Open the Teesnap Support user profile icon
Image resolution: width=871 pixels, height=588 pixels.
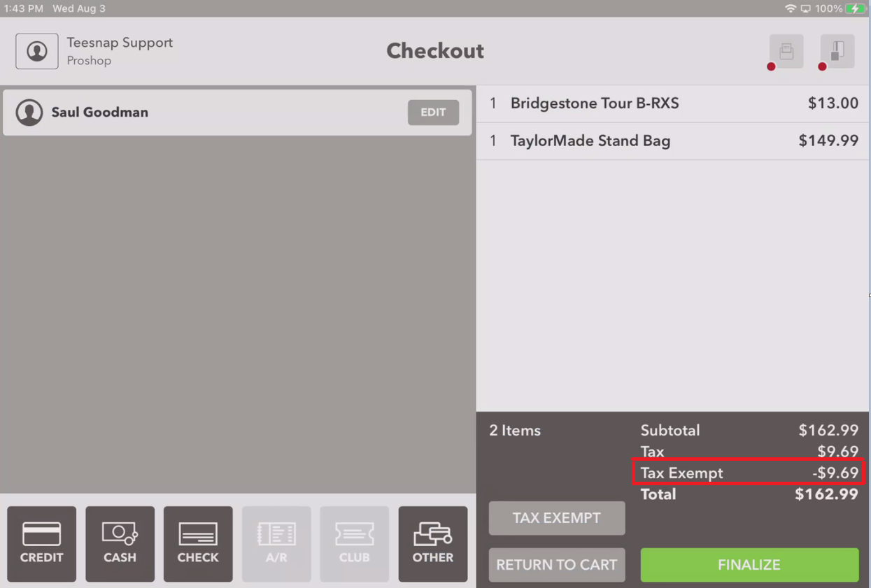pos(37,51)
